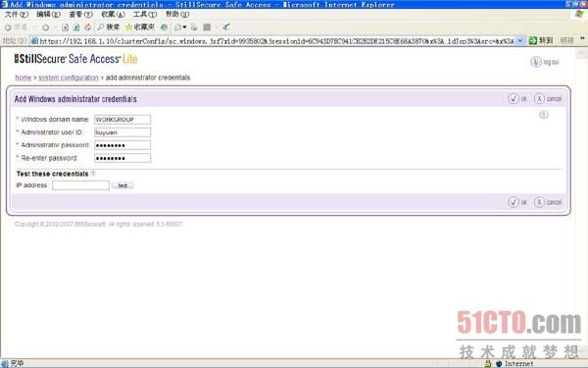Image resolution: width=588 pixels, height=368 pixels.
Task: Open the 收藏 (Favorites) menu
Action: [x=113, y=15]
